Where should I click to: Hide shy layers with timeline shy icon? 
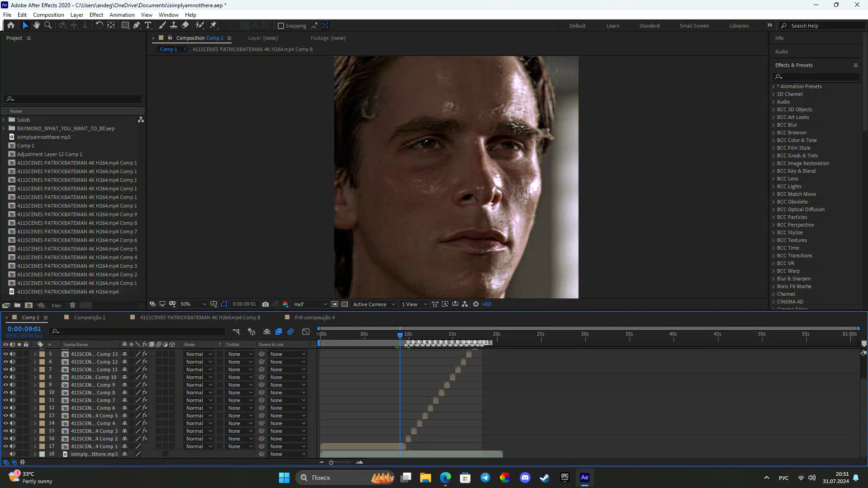pyautogui.click(x=267, y=332)
